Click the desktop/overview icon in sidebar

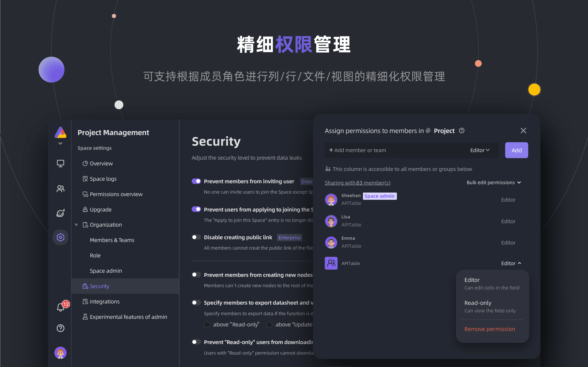coord(61,164)
